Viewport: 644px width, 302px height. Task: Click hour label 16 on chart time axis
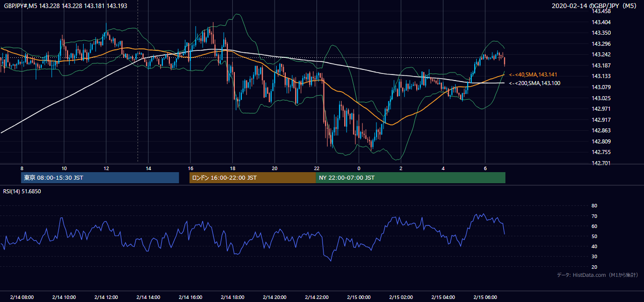point(190,168)
